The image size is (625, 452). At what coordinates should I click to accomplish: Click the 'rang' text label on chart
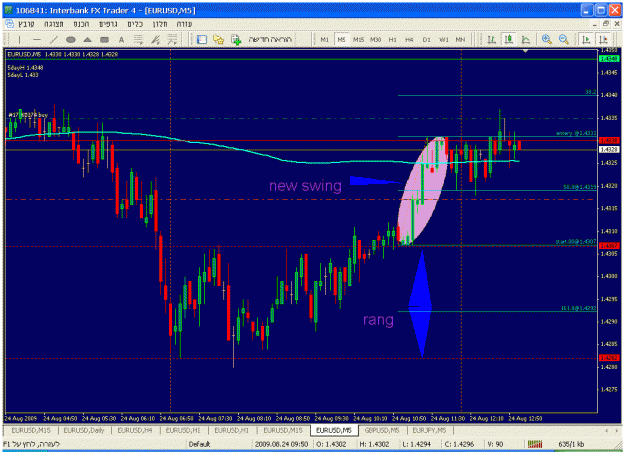pyautogui.click(x=378, y=320)
